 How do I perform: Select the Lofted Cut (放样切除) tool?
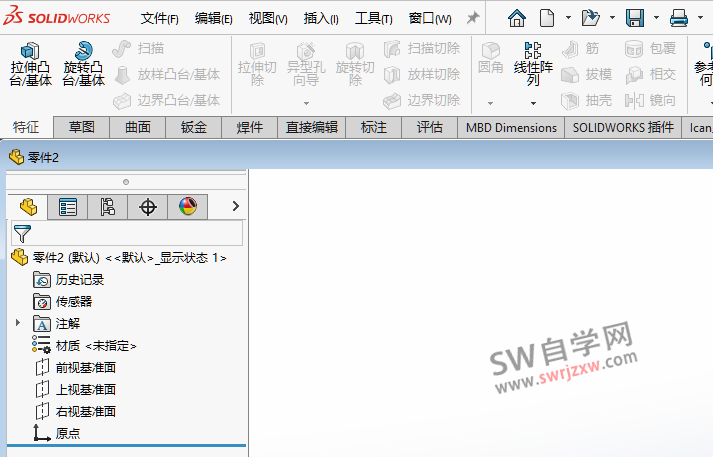(x=422, y=74)
